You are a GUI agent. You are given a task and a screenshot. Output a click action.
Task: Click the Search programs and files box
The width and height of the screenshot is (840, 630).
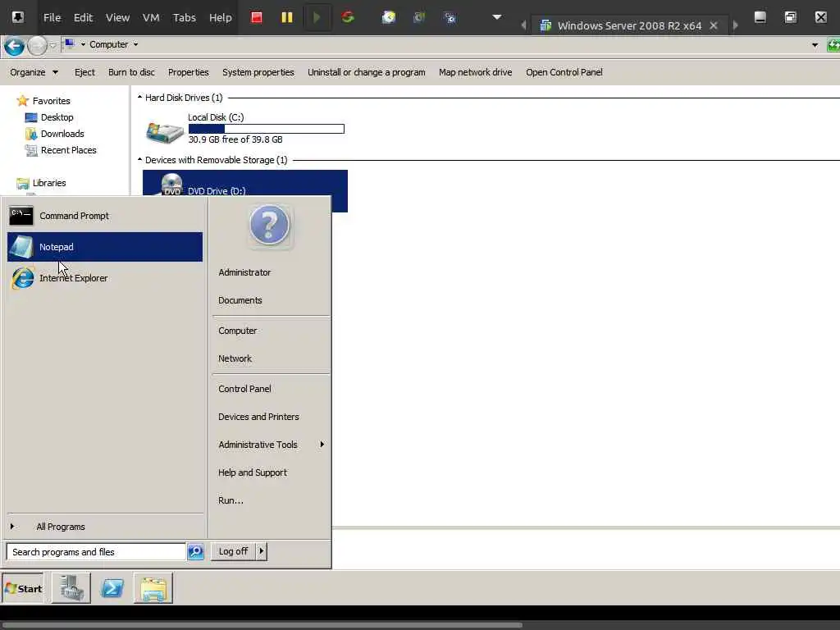point(96,552)
